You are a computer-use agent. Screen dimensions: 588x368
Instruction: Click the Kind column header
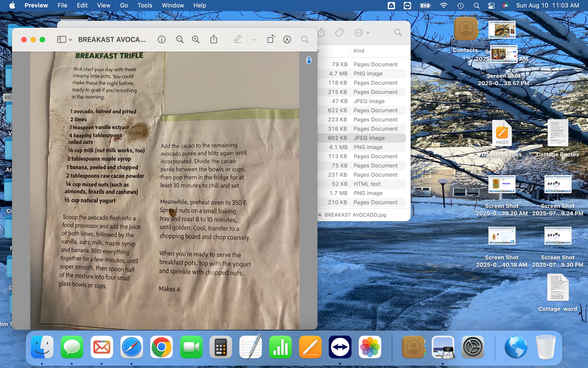[359, 51]
